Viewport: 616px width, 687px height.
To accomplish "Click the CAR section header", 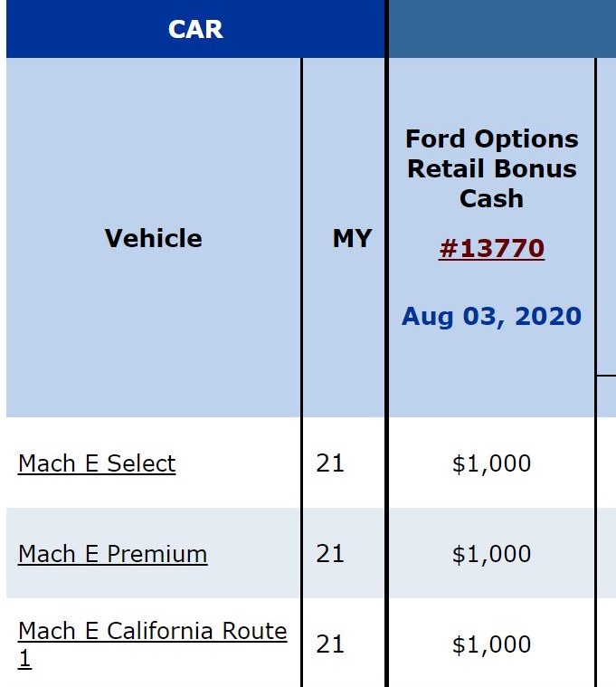I will 195,29.
